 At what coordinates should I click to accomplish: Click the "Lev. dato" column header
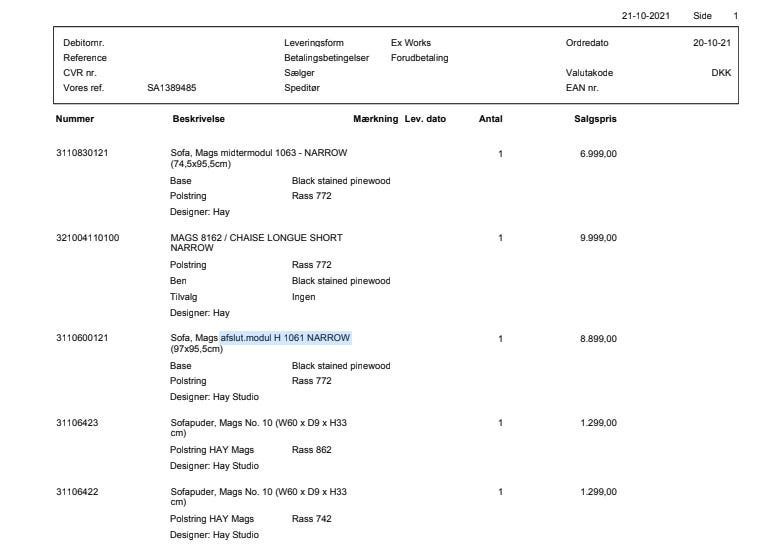coord(425,119)
